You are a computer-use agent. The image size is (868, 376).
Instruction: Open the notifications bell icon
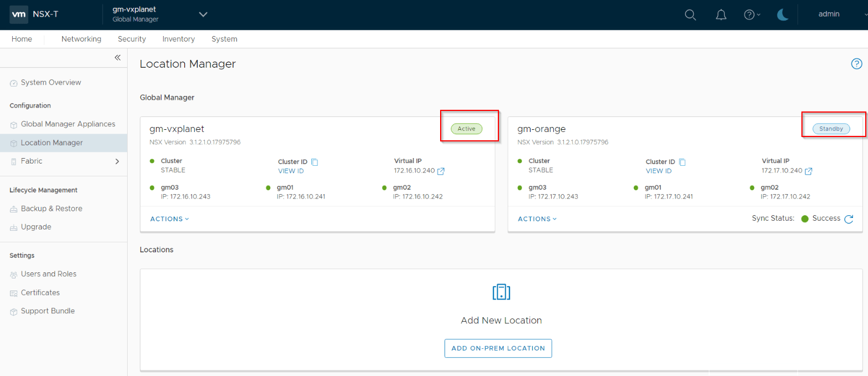[721, 15]
